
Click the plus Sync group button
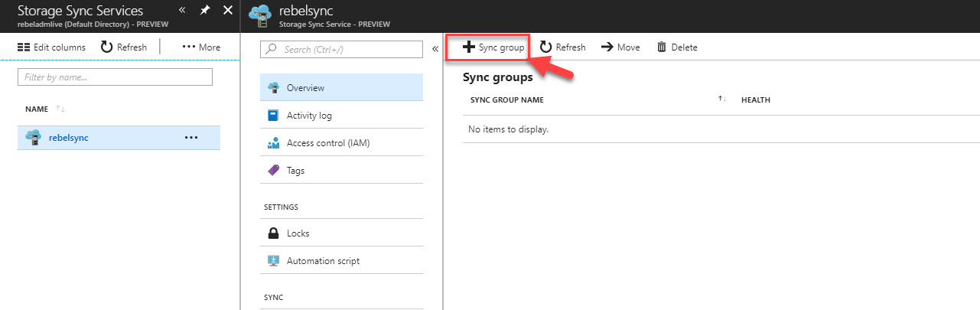(493, 47)
